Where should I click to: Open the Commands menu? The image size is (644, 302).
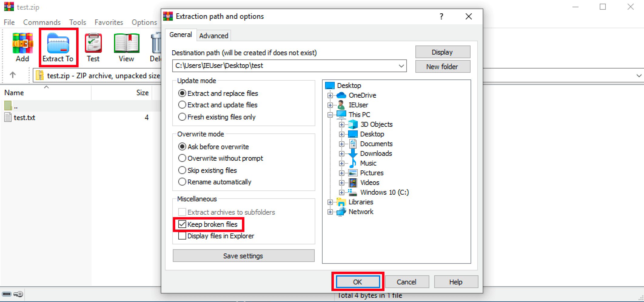pos(42,22)
